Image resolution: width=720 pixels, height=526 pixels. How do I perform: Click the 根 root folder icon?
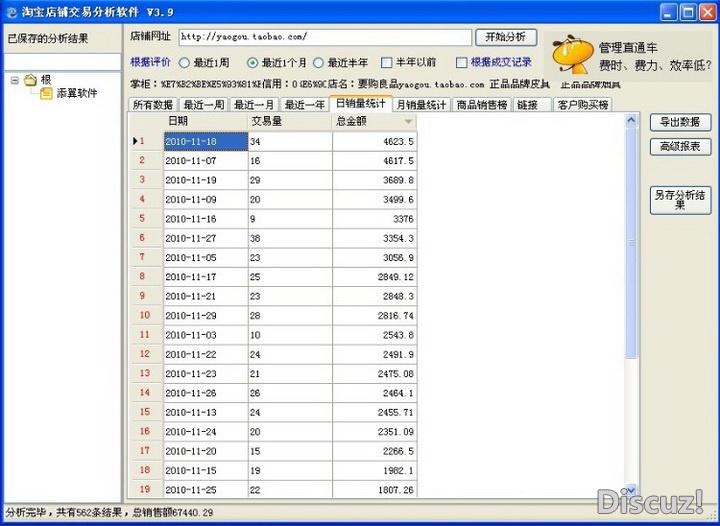coord(30,79)
